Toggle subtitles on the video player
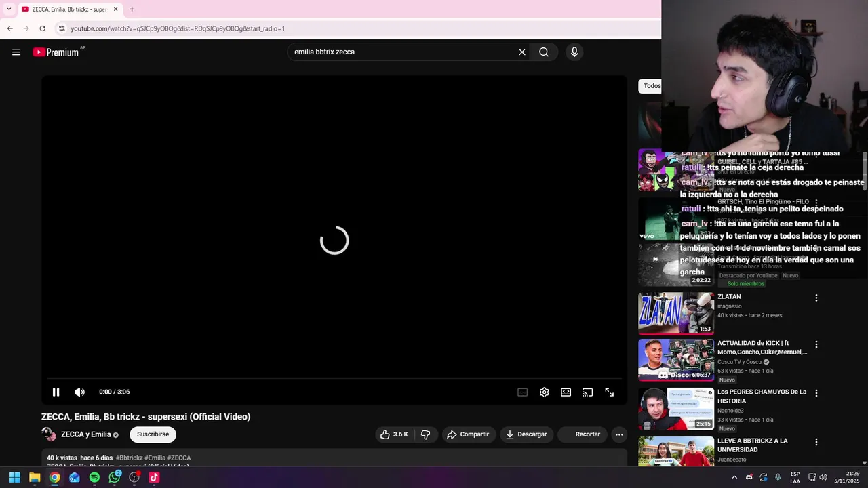 523,392
